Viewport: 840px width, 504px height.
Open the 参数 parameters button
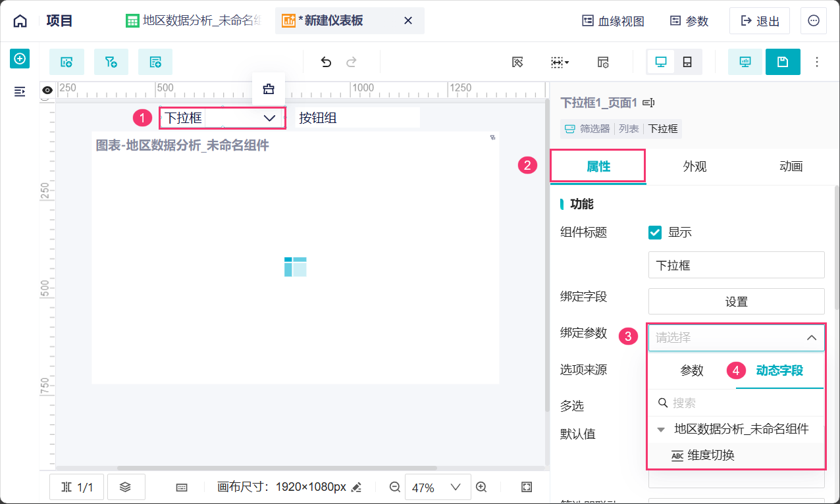(x=689, y=21)
